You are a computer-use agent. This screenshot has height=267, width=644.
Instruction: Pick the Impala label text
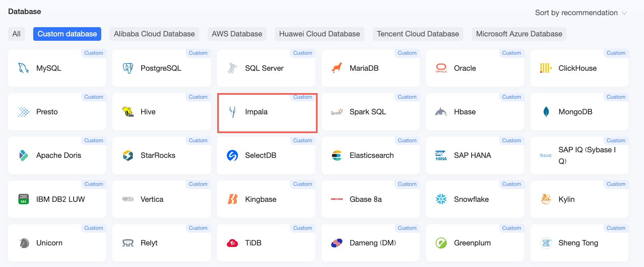256,112
